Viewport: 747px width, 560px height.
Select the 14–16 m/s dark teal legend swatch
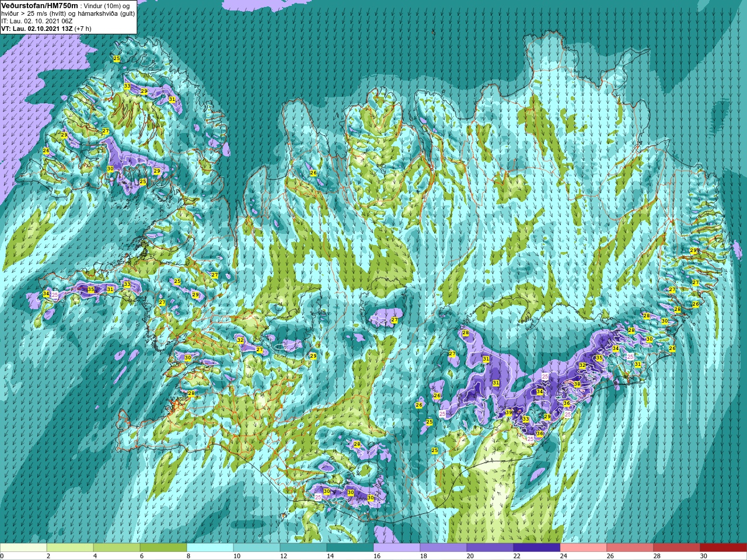(350, 548)
